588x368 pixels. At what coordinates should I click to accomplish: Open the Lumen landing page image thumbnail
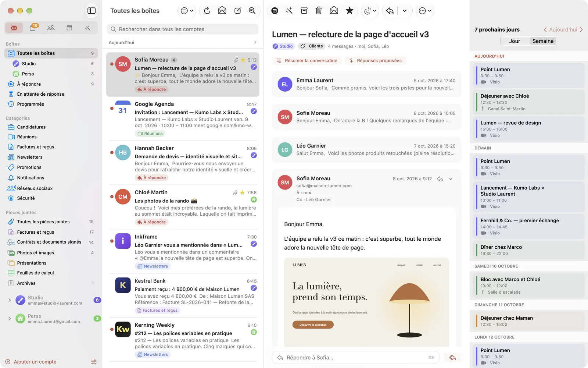point(366,302)
